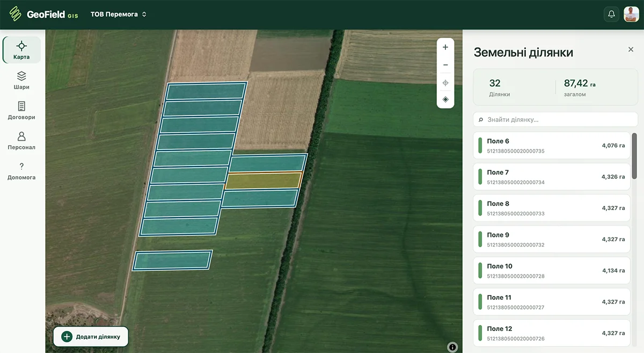
Task: Click cadastral number 5121380500020000728
Action: [x=516, y=276]
